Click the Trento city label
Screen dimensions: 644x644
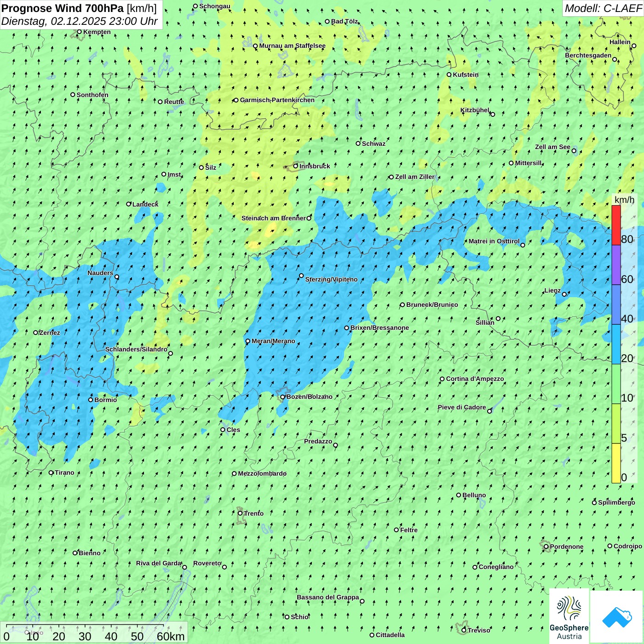click(x=253, y=513)
